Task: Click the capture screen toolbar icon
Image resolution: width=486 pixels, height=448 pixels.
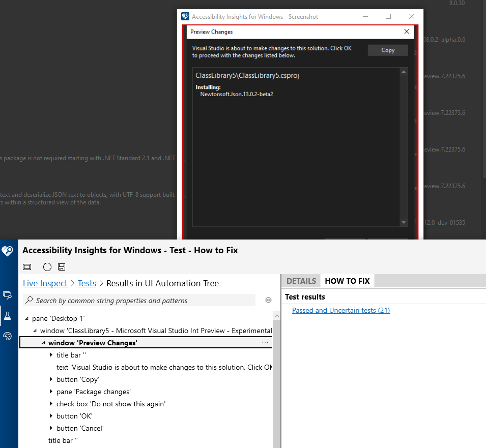Action: click(x=27, y=267)
